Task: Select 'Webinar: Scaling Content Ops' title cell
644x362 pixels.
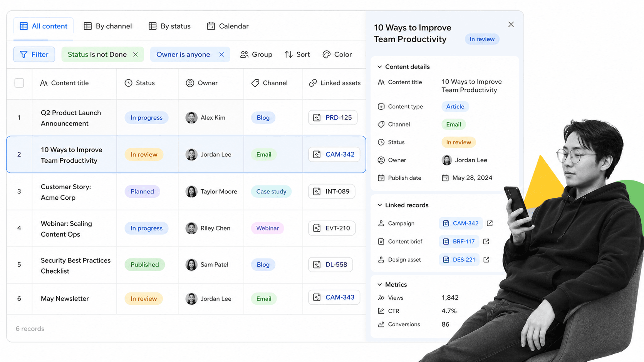Action: (74, 229)
